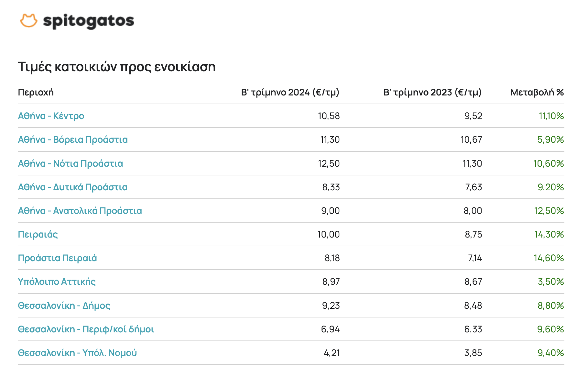Open the Αθήνα - Βόρεια Προάστια link
The image size is (588, 367).
click(x=73, y=139)
